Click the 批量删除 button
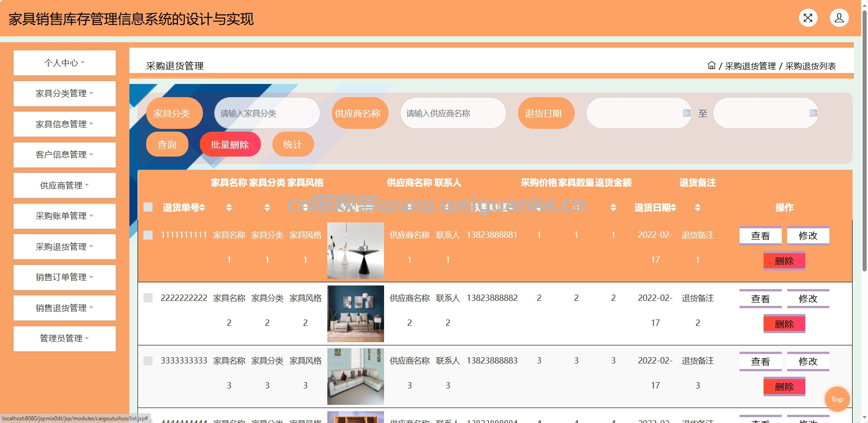This screenshot has height=423, width=868. coord(230,144)
